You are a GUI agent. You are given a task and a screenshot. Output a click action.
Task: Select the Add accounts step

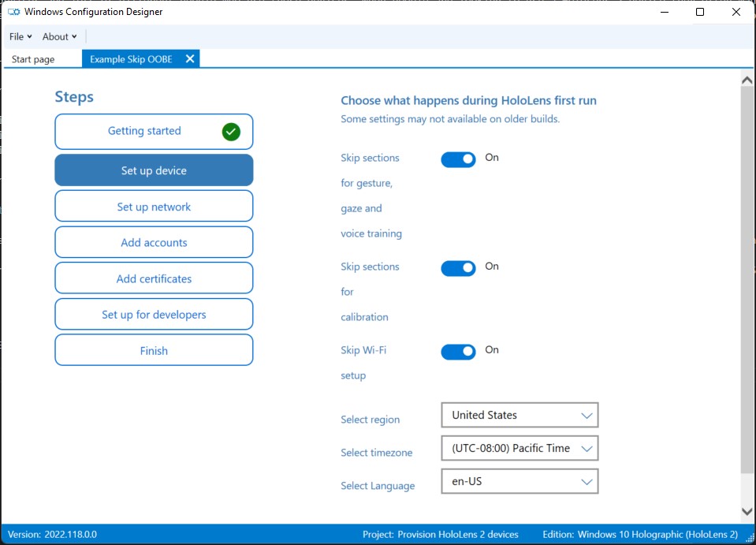154,243
